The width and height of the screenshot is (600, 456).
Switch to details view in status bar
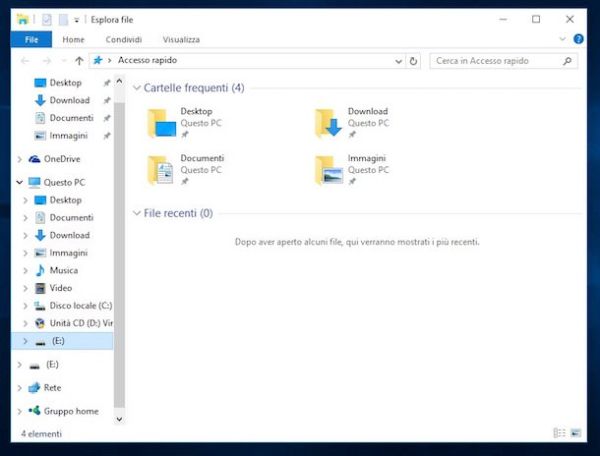tap(559, 433)
